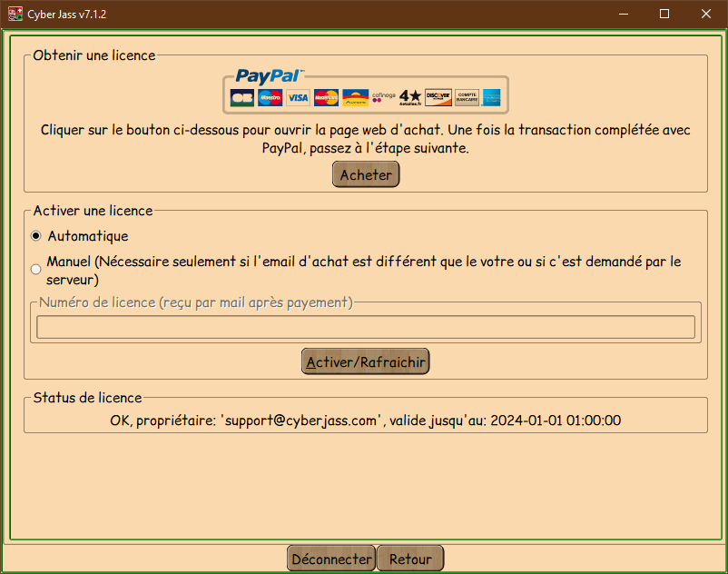
Task: Click the Maestro card icon
Action: pos(270,97)
